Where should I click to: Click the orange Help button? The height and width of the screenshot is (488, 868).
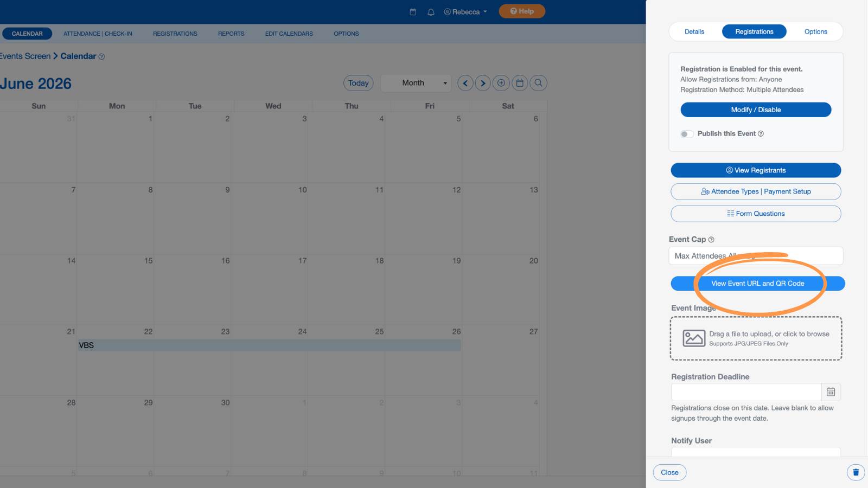coord(522,11)
